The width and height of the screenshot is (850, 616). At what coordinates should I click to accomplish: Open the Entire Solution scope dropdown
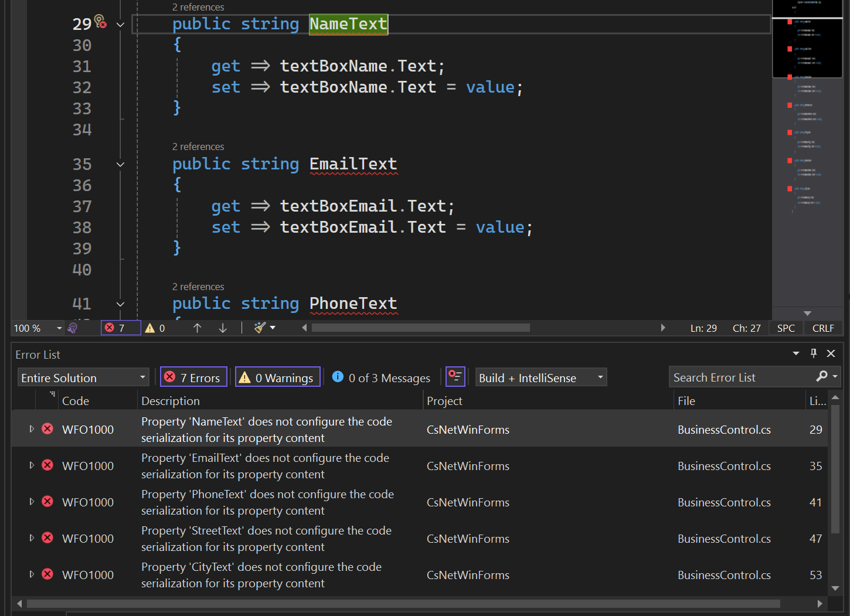tap(84, 377)
